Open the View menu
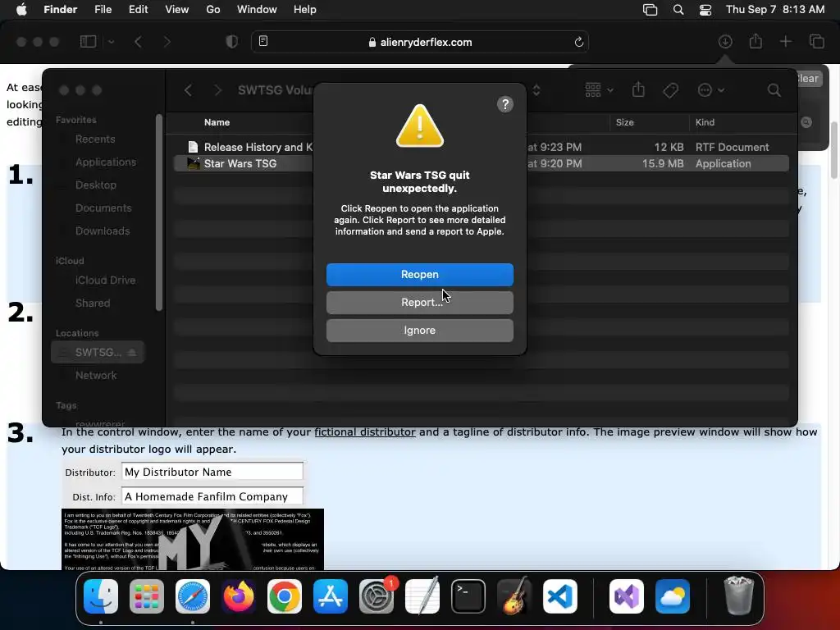This screenshot has height=630, width=840. [x=177, y=10]
